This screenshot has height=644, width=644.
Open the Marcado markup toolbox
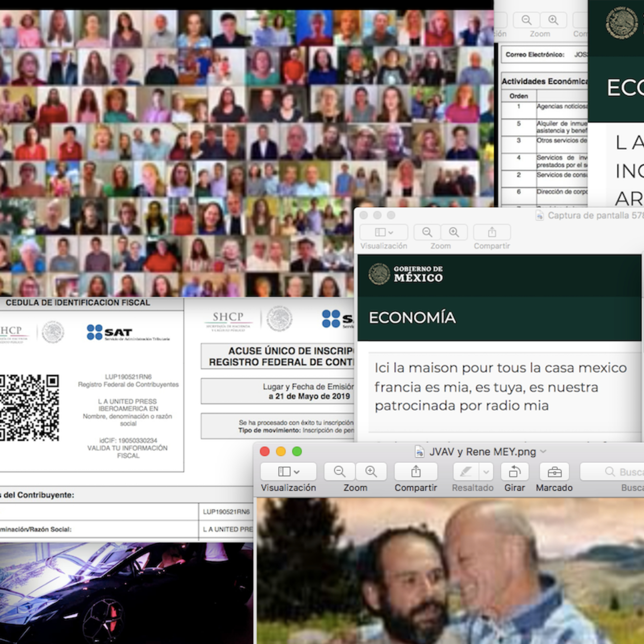click(x=554, y=471)
